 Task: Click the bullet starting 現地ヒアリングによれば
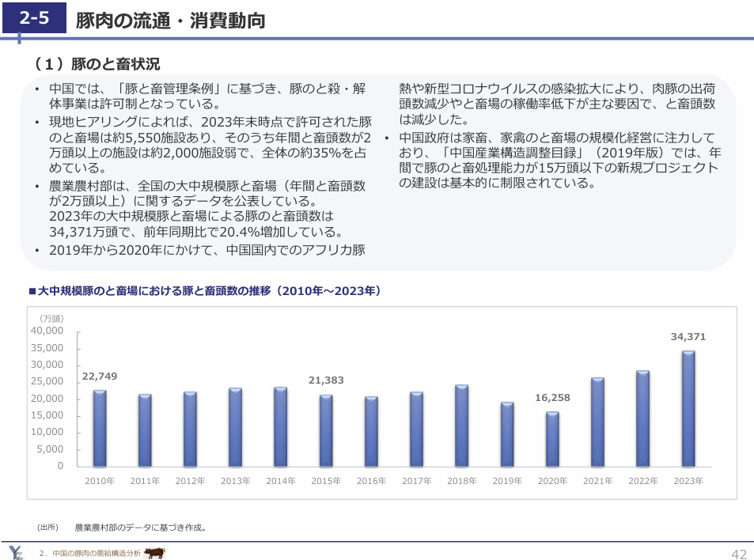coord(210,145)
